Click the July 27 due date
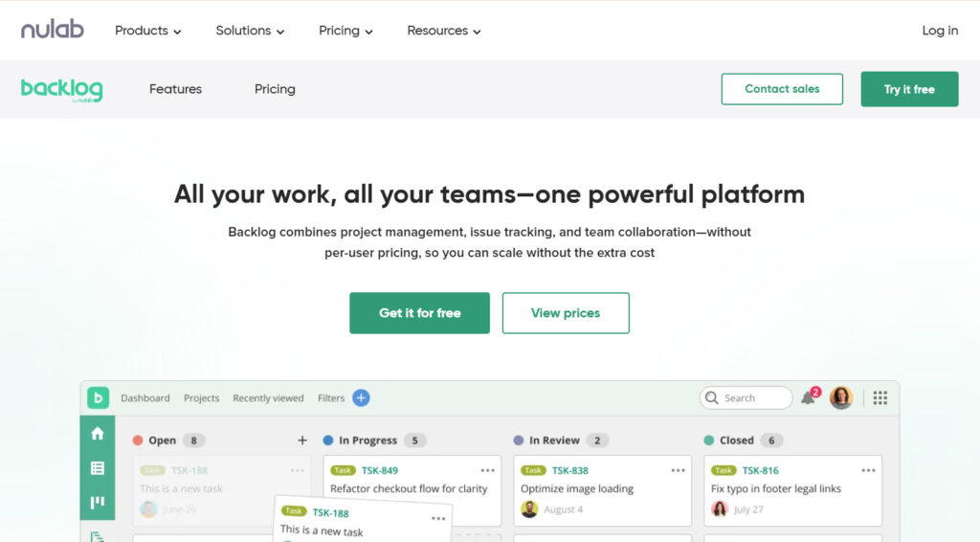 click(748, 509)
